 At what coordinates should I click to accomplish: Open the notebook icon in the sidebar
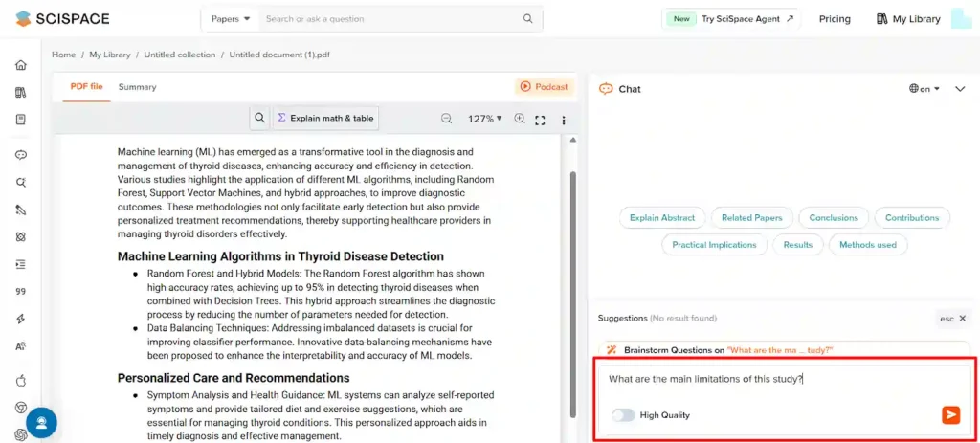coord(21,120)
